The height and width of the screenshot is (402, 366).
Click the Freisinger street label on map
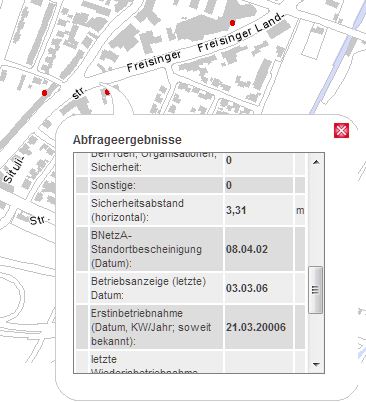(x=154, y=61)
